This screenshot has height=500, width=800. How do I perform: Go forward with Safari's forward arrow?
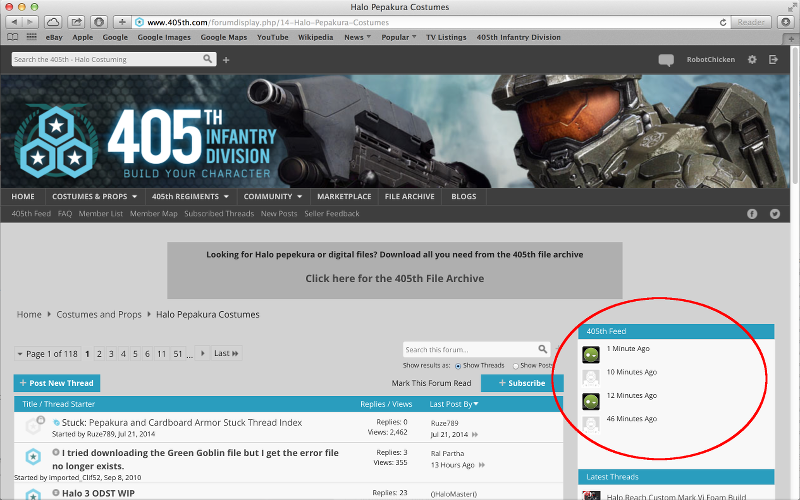pos(31,22)
